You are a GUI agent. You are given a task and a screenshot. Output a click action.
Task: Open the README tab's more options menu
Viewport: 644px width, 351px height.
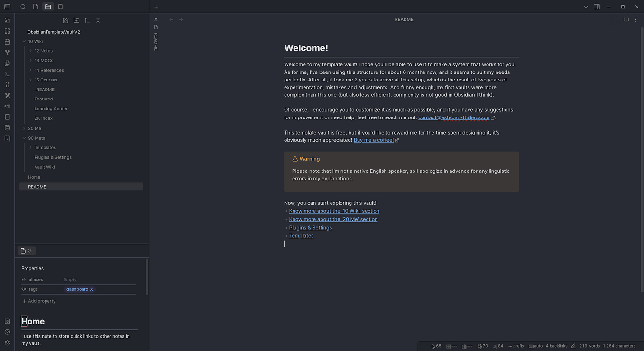(x=635, y=19)
